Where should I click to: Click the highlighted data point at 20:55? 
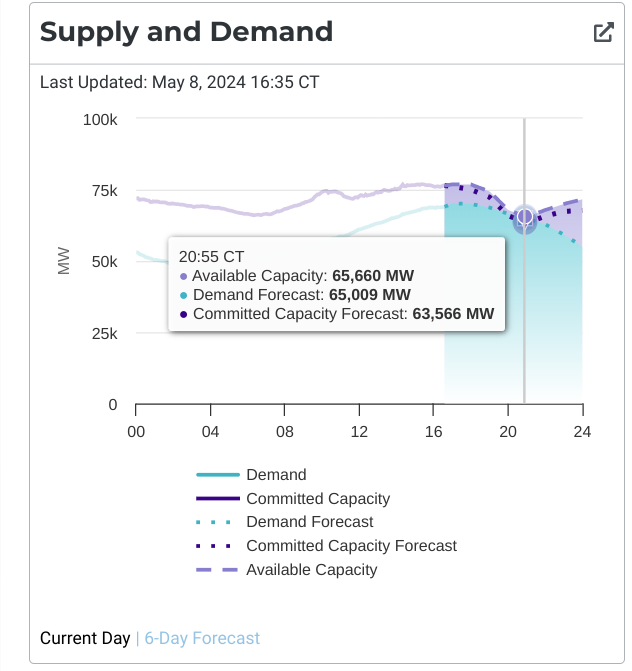[525, 217]
